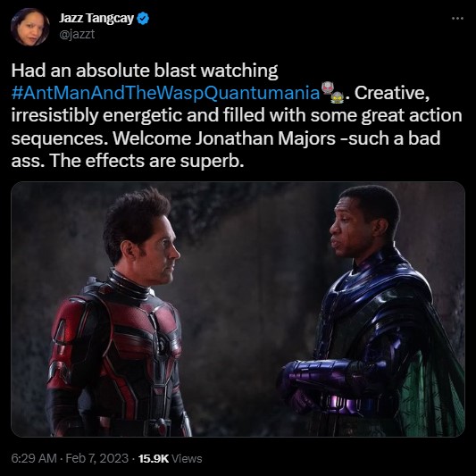Image resolution: width=476 pixels, height=476 pixels.
Task: Click 'The effects are superb' sentence
Action: click(x=146, y=161)
